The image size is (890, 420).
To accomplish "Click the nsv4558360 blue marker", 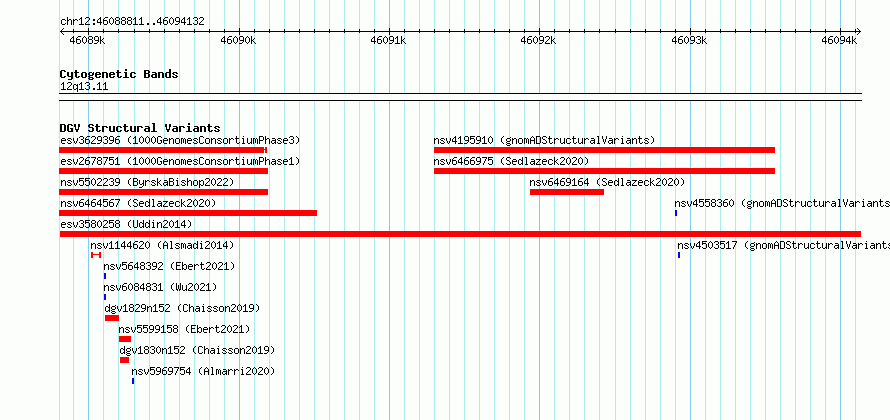I will [x=676, y=213].
